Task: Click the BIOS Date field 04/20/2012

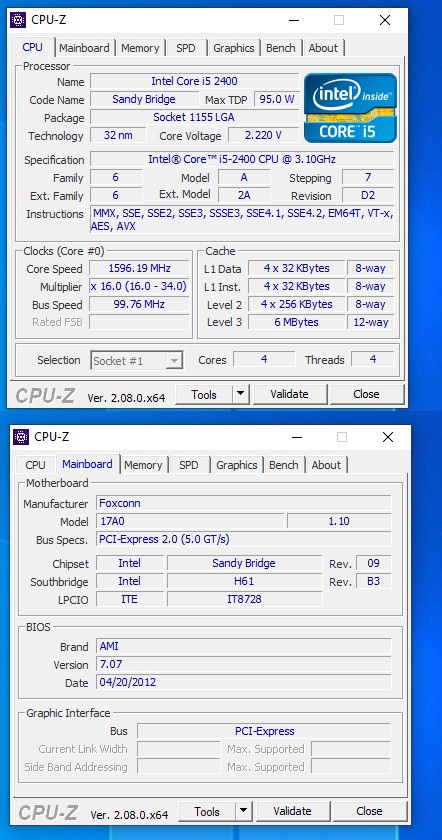Action: click(x=244, y=682)
